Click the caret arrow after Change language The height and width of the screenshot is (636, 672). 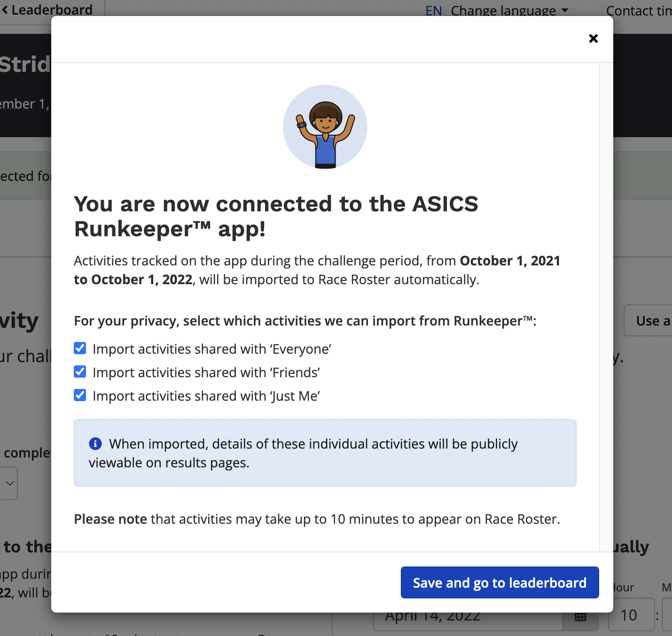(x=565, y=10)
